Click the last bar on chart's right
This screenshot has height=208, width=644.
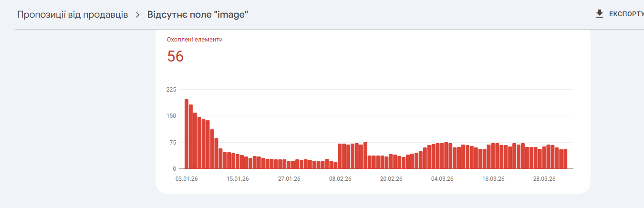pyautogui.click(x=565, y=159)
